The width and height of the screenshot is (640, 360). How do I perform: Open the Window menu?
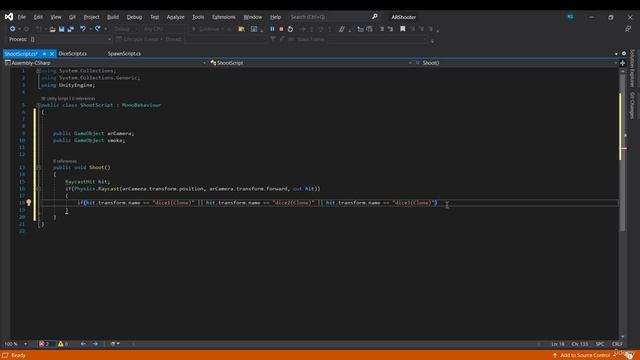253,17
